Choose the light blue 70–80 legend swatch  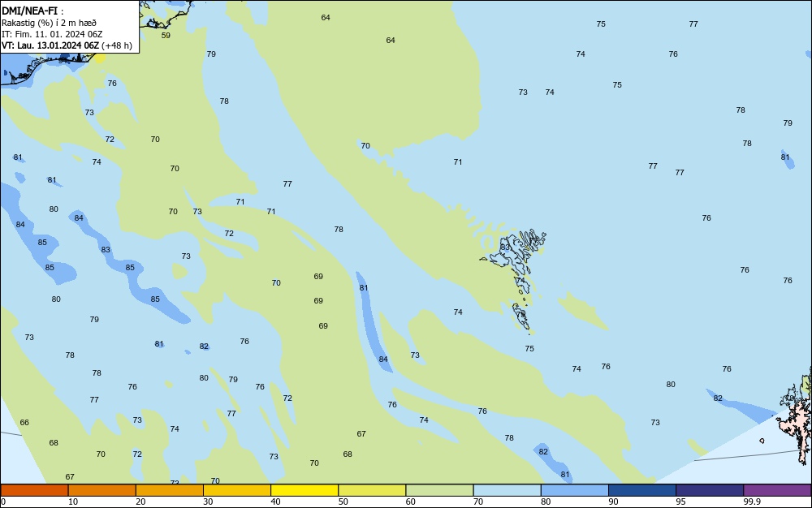[x=507, y=490]
